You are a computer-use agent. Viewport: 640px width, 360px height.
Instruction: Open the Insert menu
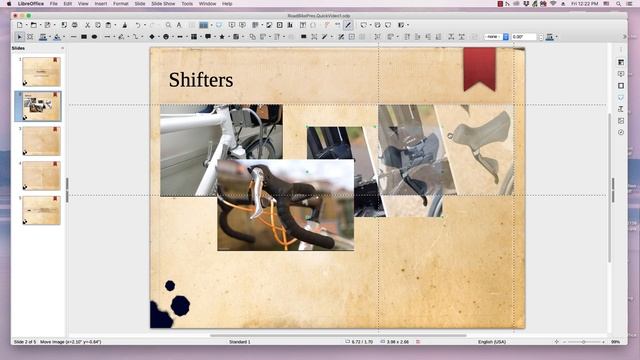[101, 4]
